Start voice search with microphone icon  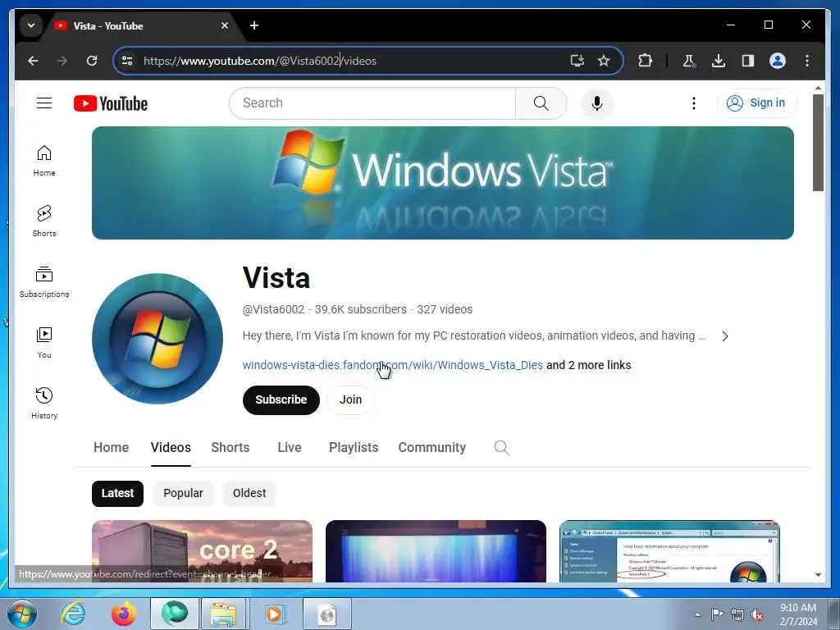click(597, 103)
